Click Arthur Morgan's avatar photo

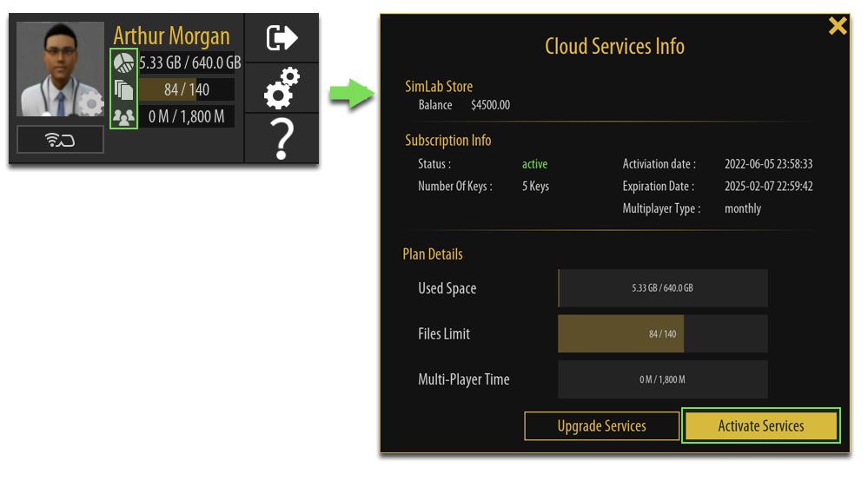(60, 69)
